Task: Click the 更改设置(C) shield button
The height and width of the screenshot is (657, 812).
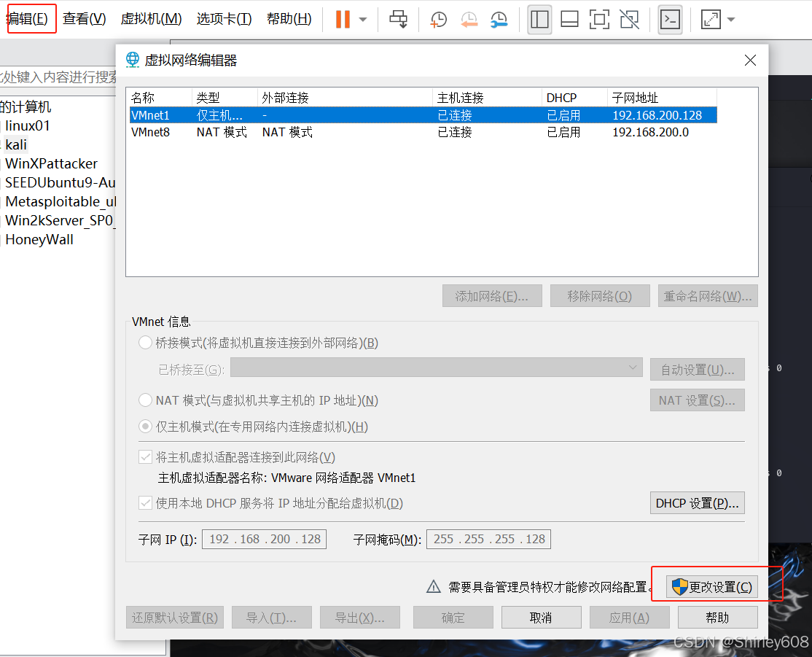Action: [x=712, y=586]
